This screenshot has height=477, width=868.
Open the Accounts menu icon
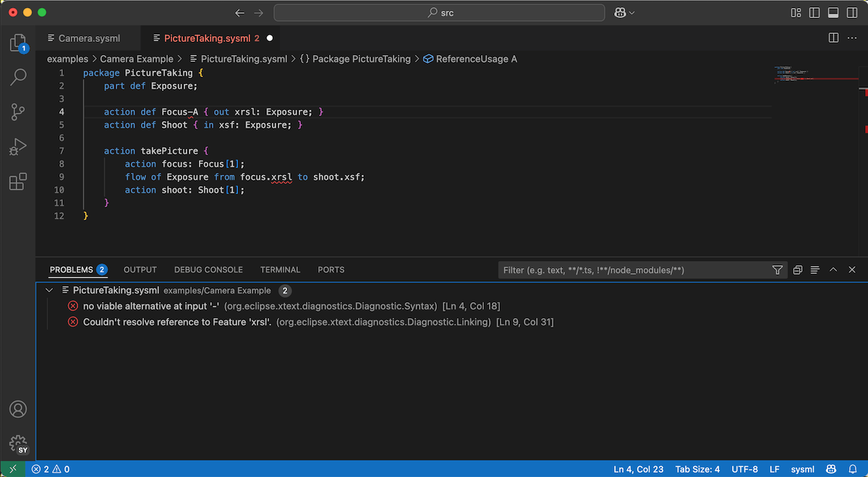pos(18,409)
